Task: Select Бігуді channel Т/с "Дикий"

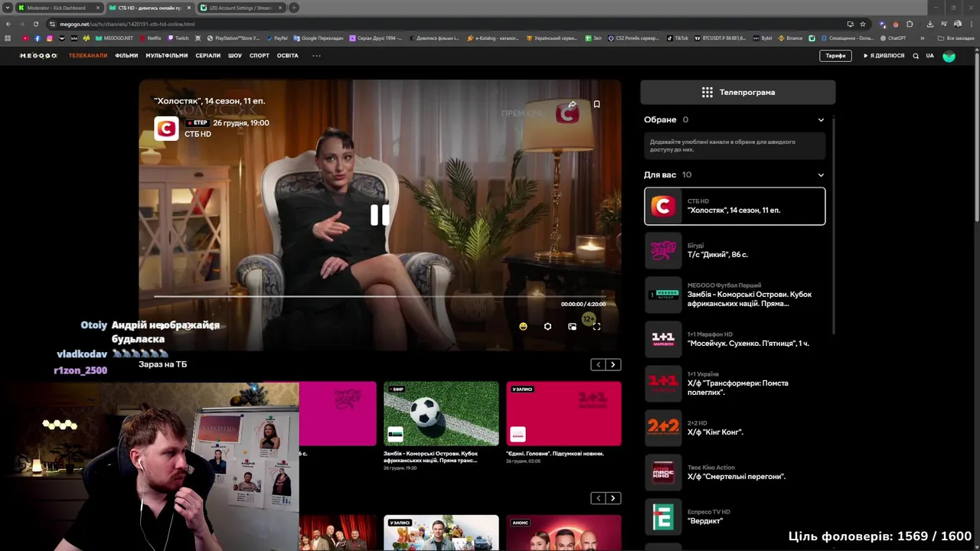Action: coord(735,250)
